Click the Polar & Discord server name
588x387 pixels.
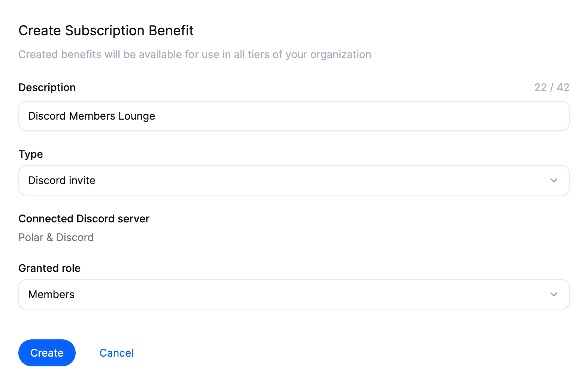click(56, 237)
